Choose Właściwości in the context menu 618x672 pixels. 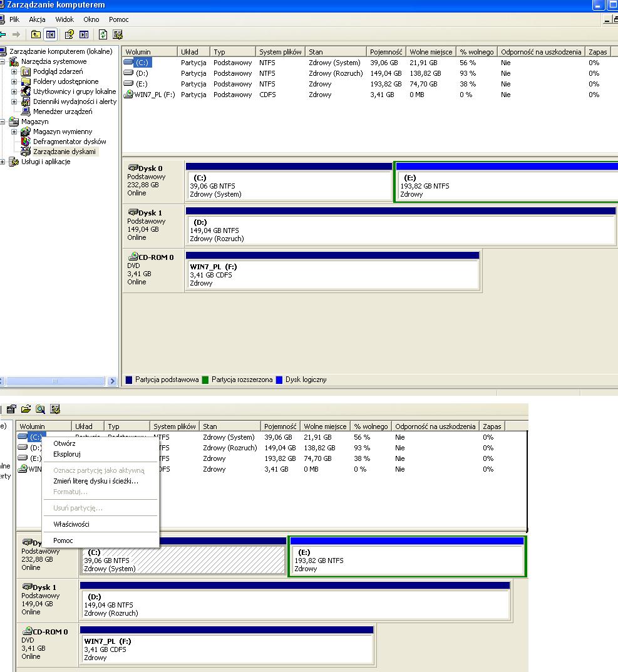pos(100,524)
